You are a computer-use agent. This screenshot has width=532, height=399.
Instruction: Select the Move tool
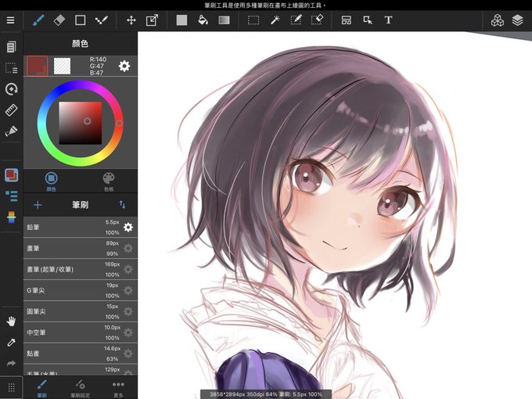point(131,20)
